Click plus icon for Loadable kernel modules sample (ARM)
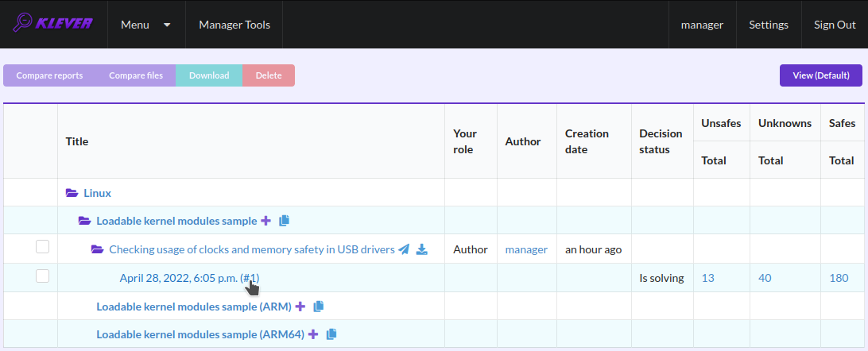 point(300,307)
